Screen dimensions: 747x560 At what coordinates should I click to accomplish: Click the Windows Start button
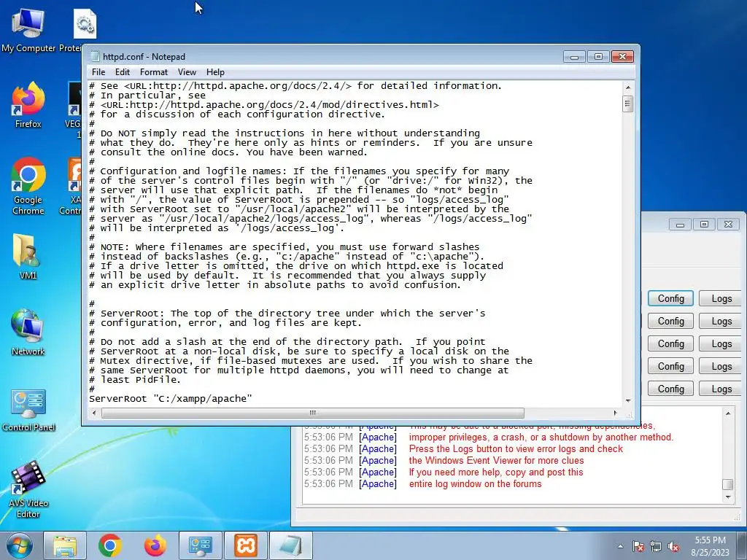(x=19, y=545)
